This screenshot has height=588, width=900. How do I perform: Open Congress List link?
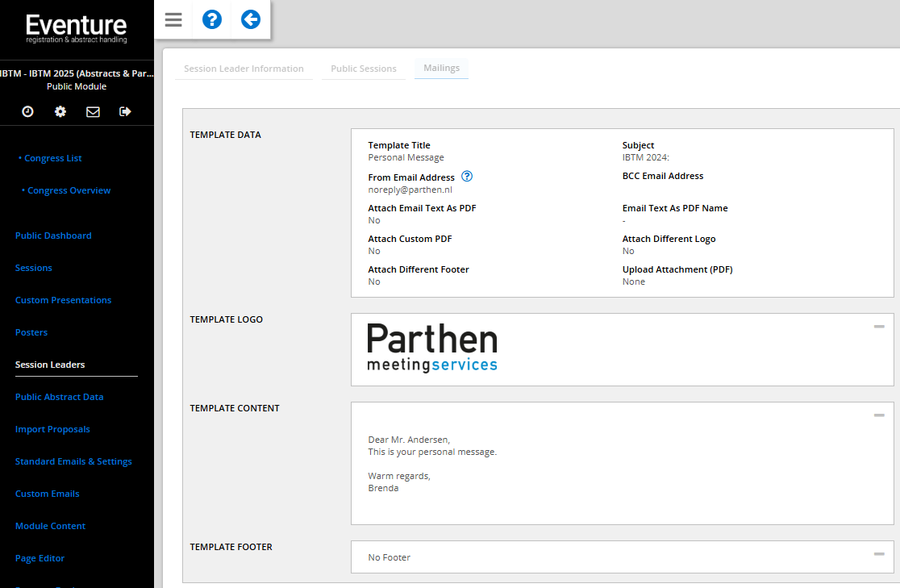tap(53, 158)
